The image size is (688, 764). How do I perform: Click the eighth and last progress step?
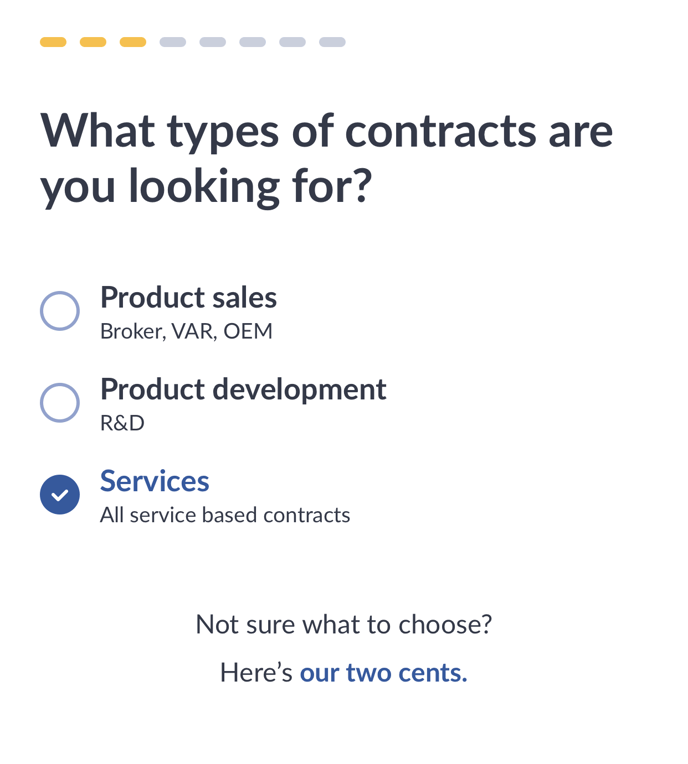[332, 42]
